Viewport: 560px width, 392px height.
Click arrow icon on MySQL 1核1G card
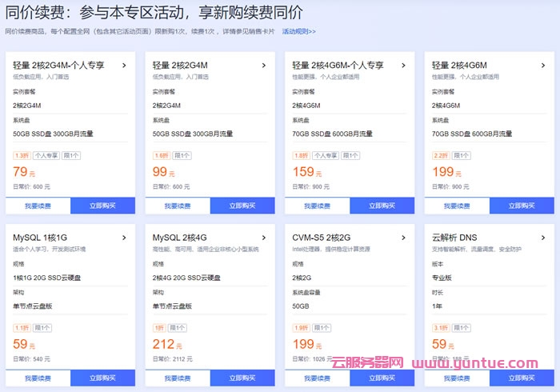pos(124,238)
